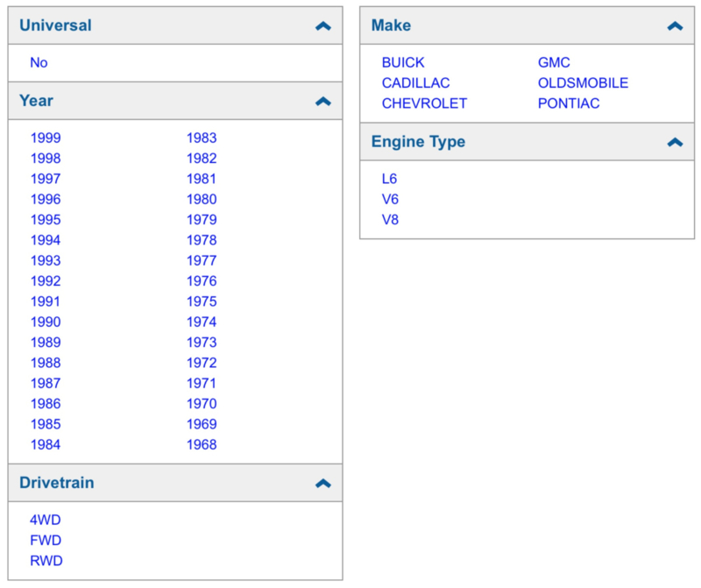Choose V8 engine type

390,220
